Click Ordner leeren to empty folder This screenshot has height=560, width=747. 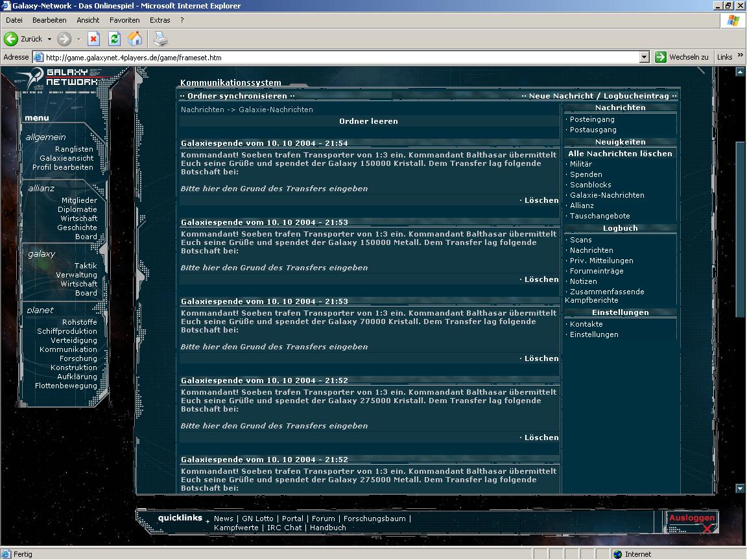[368, 121]
